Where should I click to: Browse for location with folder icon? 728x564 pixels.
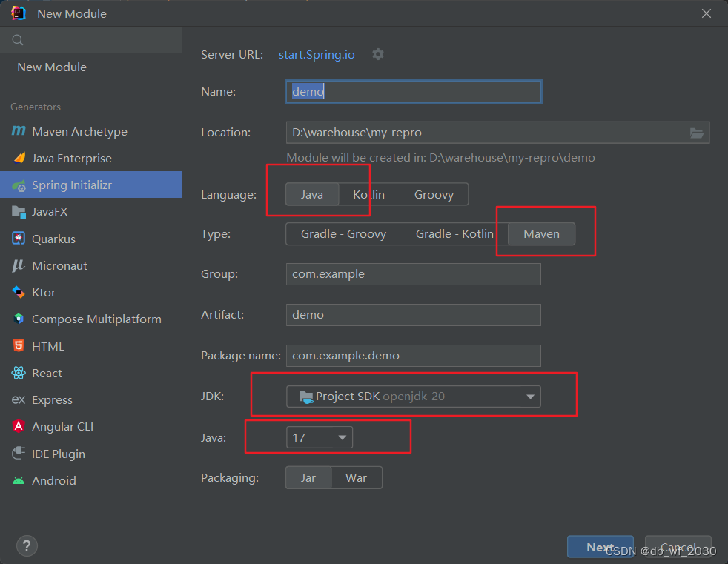[x=696, y=133]
